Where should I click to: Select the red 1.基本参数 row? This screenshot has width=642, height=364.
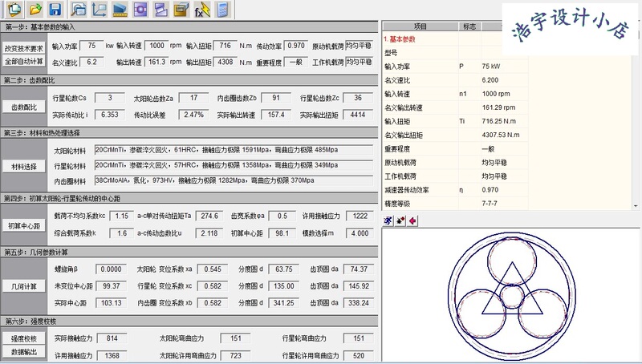[x=455, y=39]
